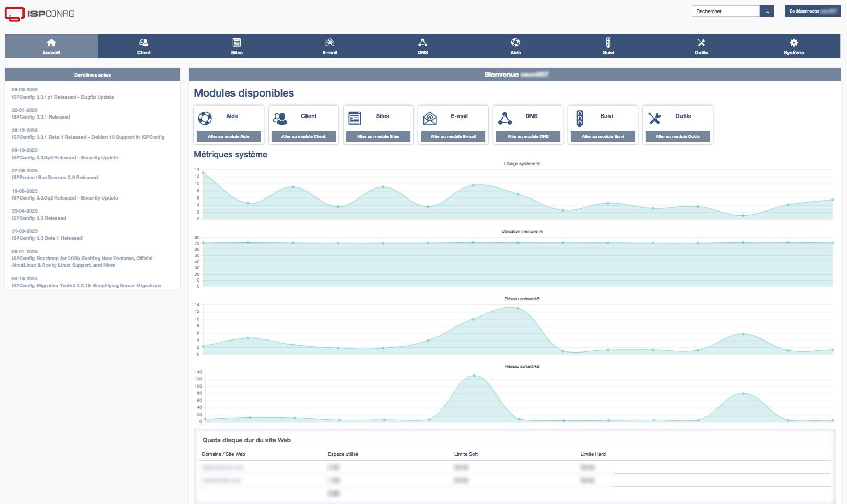Screen dimensions: 847x504
Task: Click 'Aller au module Client' button
Action: click(303, 136)
